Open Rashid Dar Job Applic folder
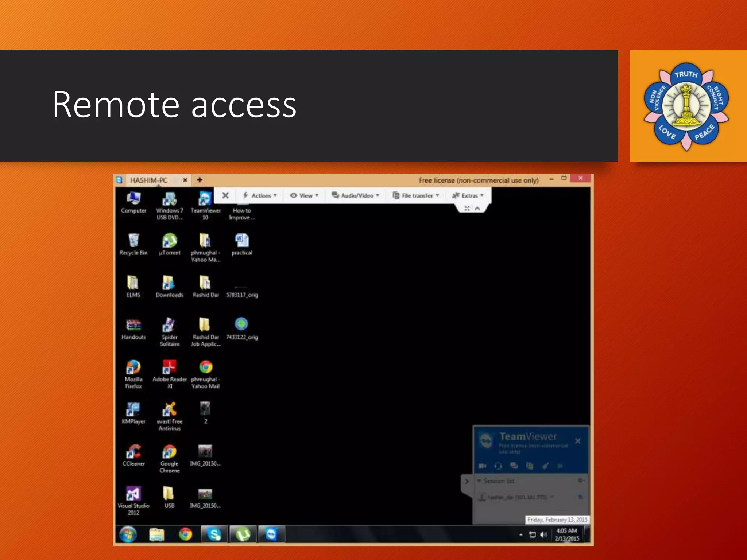The image size is (747, 560). pos(205,332)
